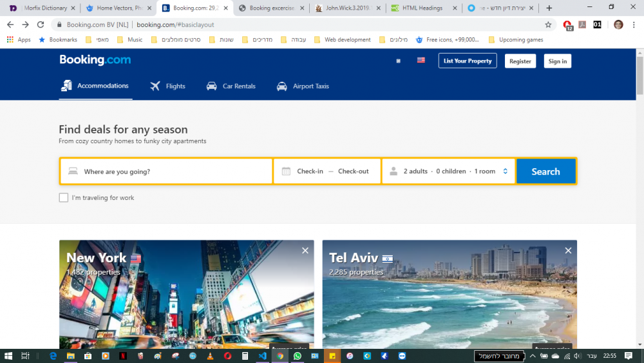Screen dimensions: 644x363
Task: Switch to the Flights tab
Action: click(x=167, y=86)
